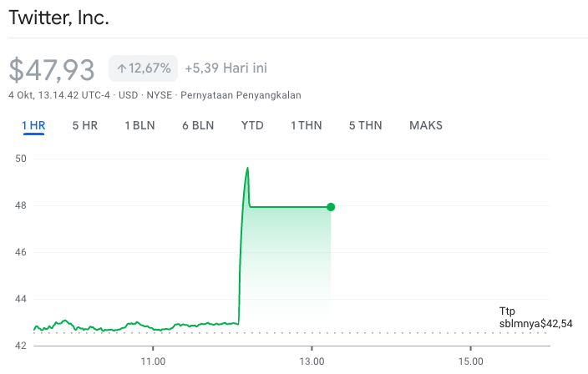Click the 11.00 time axis label
The height and width of the screenshot is (374, 588).
click(153, 361)
